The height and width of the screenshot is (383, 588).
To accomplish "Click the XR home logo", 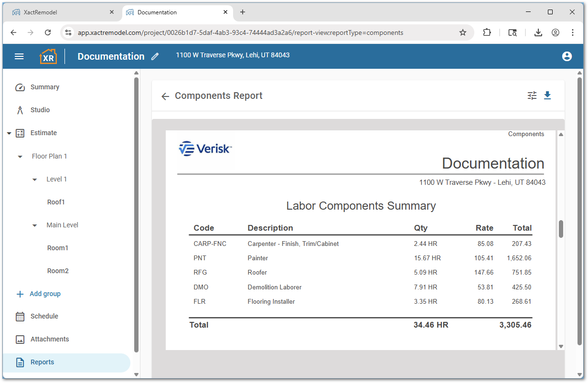I will click(x=48, y=56).
